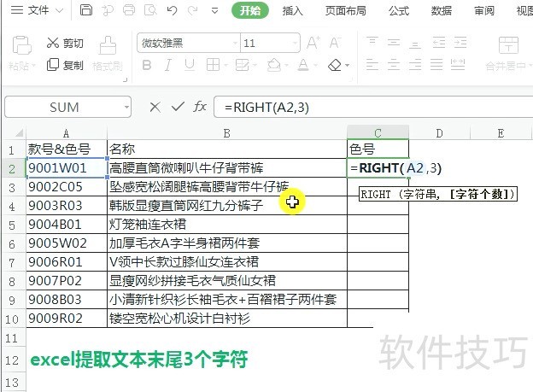
Task: Click the increase indent icon
Action: pyautogui.click(x=460, y=42)
